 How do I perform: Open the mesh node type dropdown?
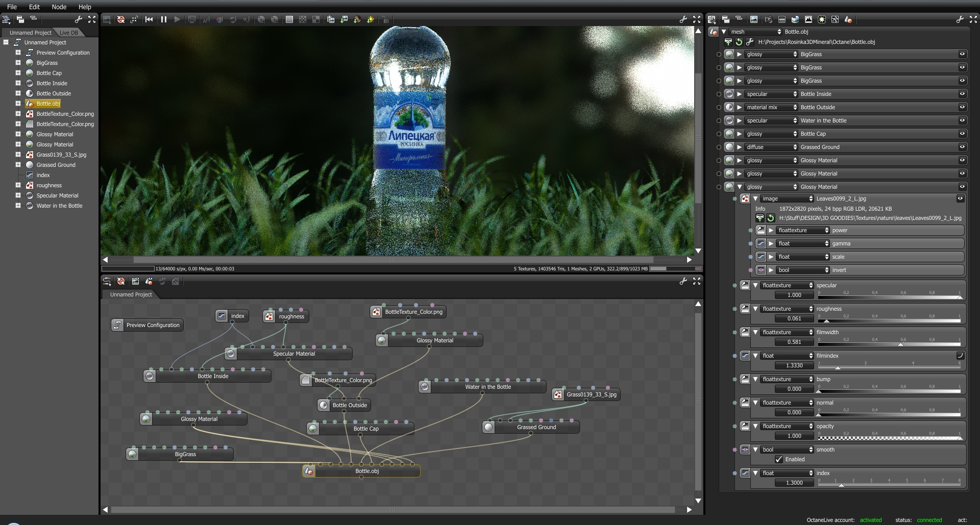(755, 32)
